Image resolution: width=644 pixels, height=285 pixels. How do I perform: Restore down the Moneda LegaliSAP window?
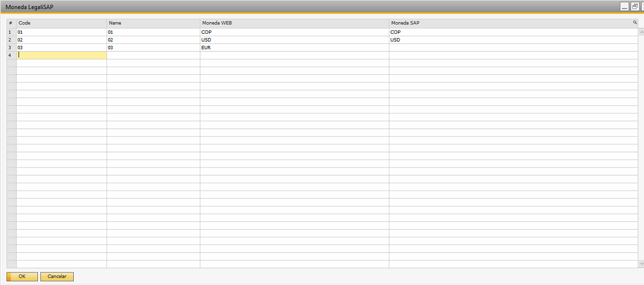[635, 7]
